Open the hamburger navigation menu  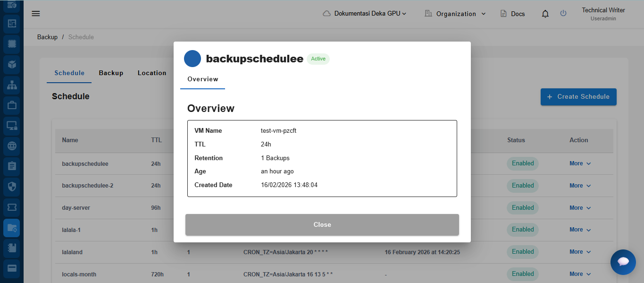click(x=36, y=14)
